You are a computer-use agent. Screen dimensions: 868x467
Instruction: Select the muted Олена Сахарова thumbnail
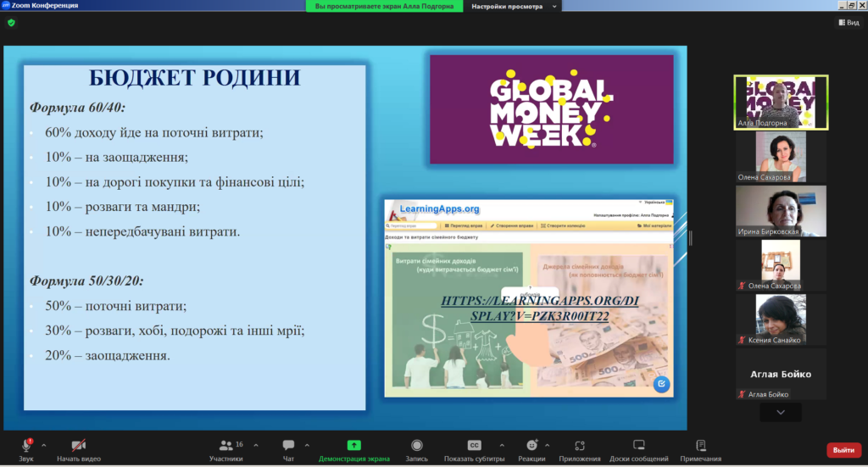[x=781, y=265]
